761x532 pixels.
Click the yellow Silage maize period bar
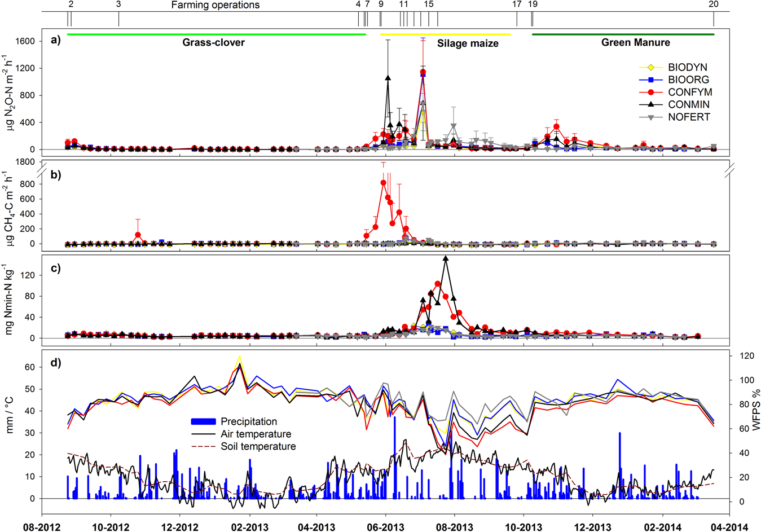point(445,34)
